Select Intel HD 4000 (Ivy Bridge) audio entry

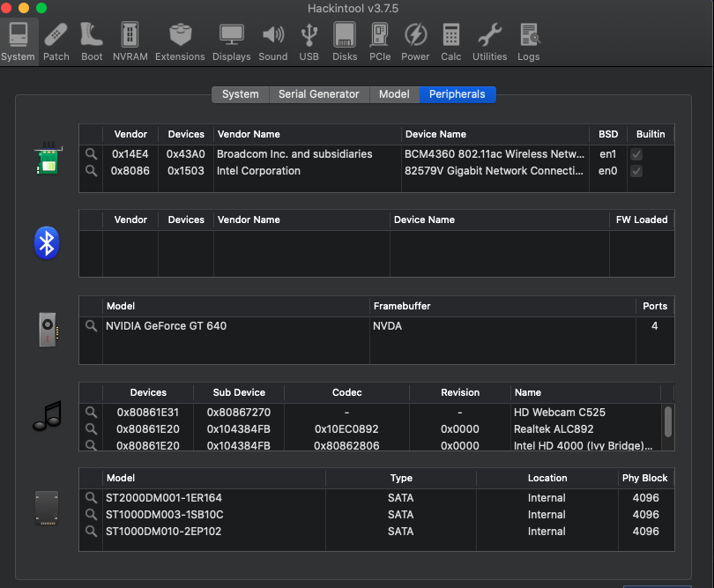pos(584,445)
